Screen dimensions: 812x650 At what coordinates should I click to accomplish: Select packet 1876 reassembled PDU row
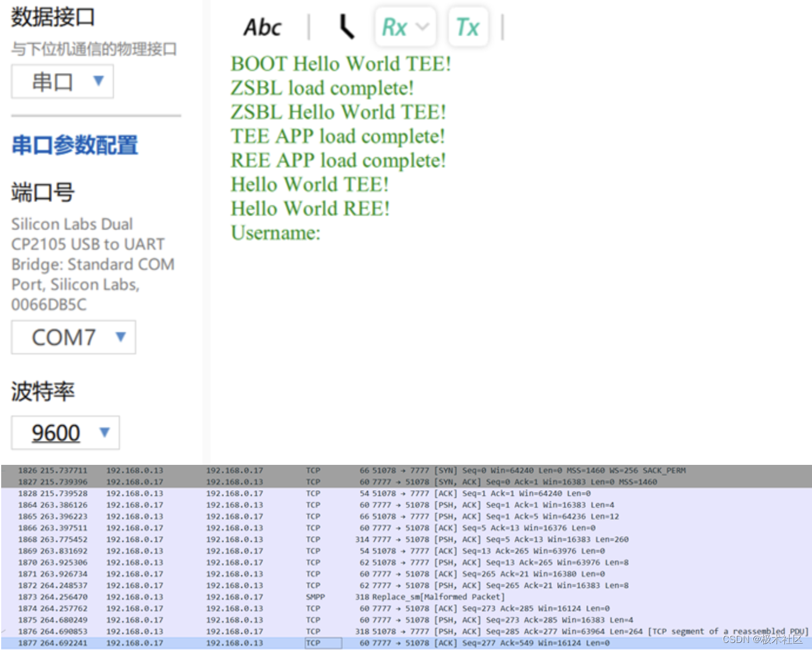pyautogui.click(x=406, y=631)
